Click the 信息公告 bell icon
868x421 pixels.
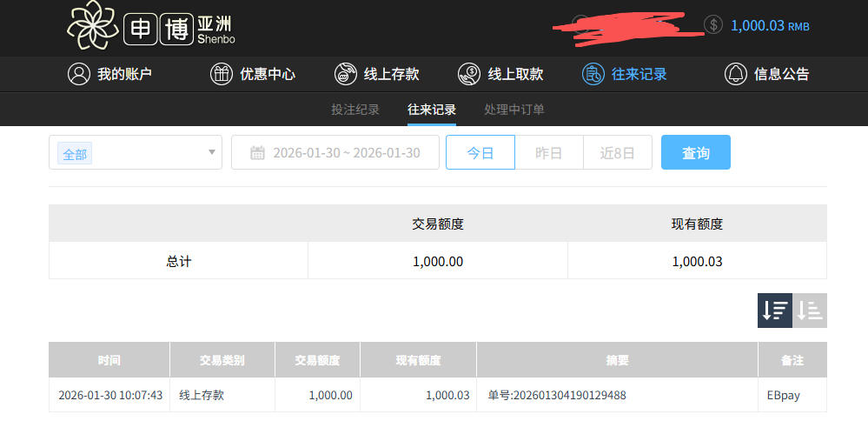coord(736,74)
